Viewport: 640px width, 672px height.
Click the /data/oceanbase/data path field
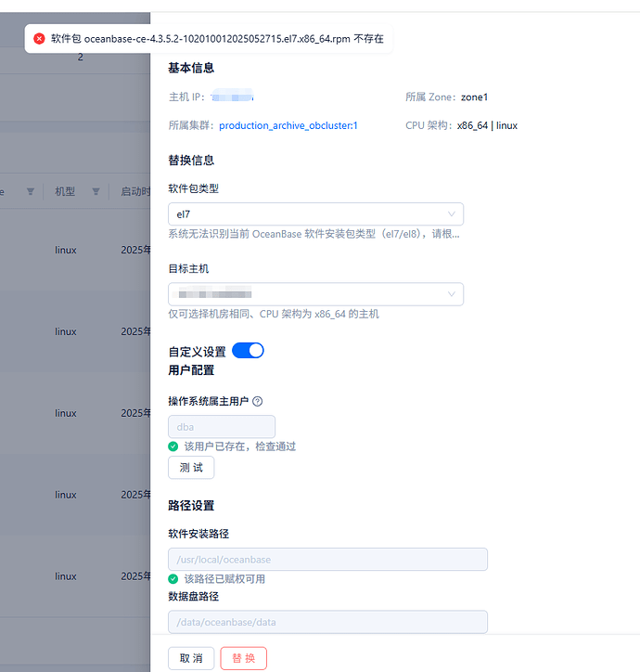[x=327, y=622]
